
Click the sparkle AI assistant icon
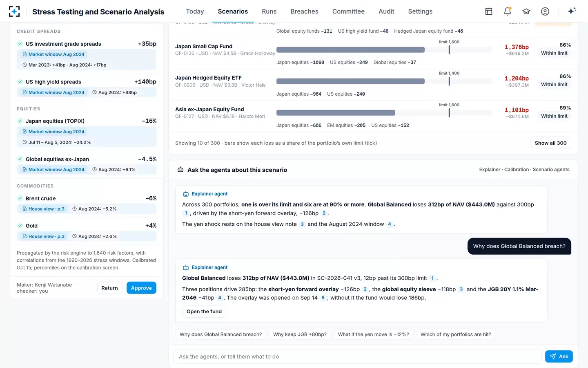572,11
